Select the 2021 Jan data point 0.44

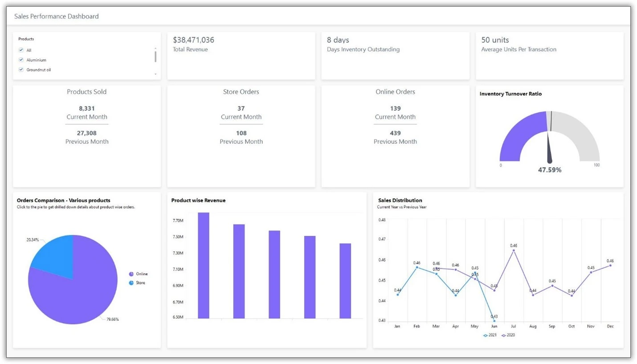click(x=398, y=294)
